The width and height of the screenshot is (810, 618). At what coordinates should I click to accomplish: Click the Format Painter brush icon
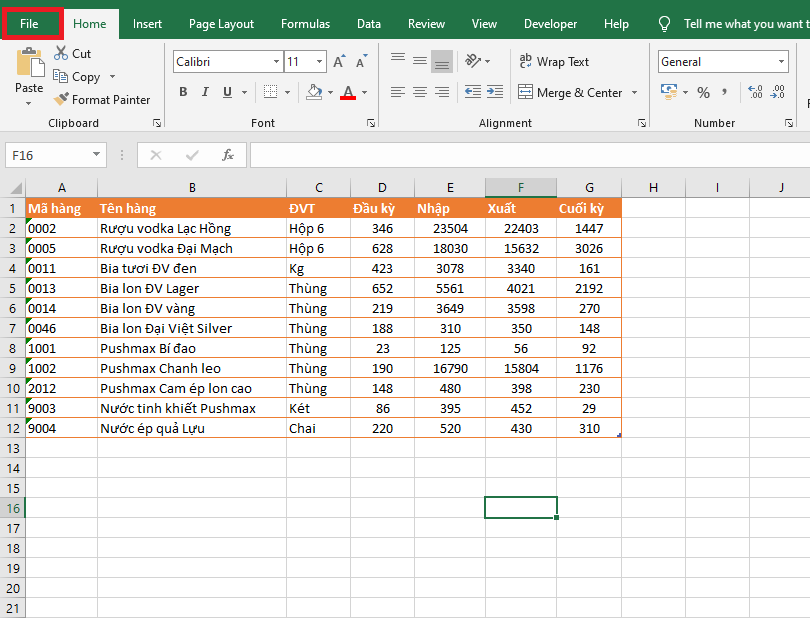pos(61,100)
